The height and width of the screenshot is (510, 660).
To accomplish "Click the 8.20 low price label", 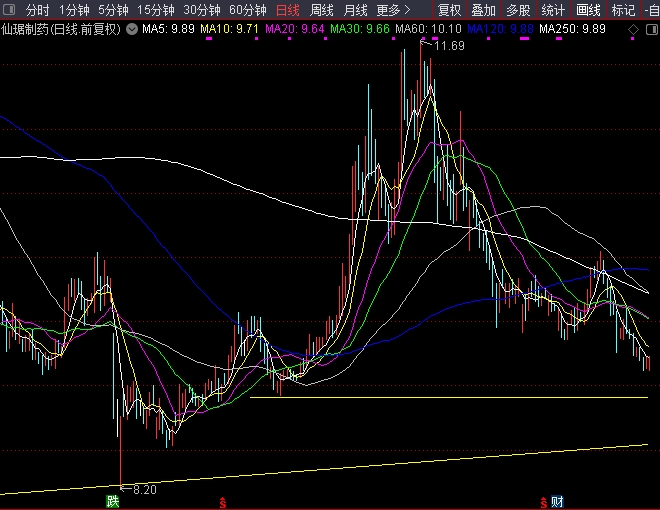I will click(x=145, y=489).
